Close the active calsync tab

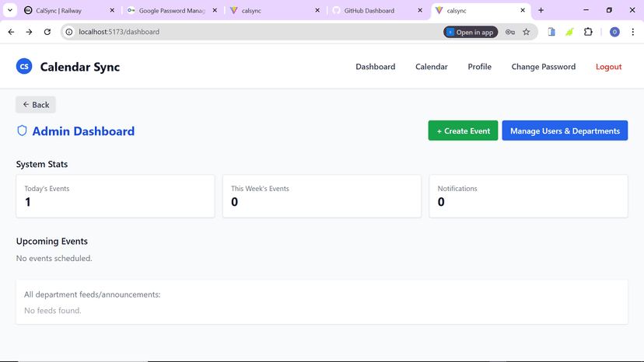[x=523, y=10]
